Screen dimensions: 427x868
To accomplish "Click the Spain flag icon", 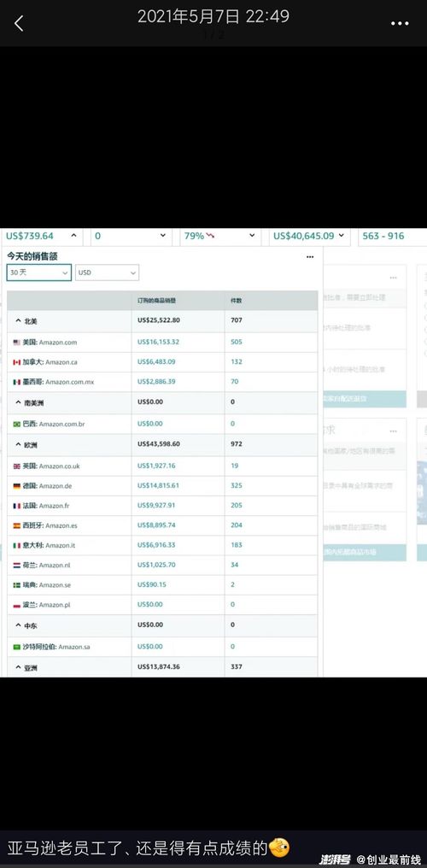I will [x=16, y=525].
